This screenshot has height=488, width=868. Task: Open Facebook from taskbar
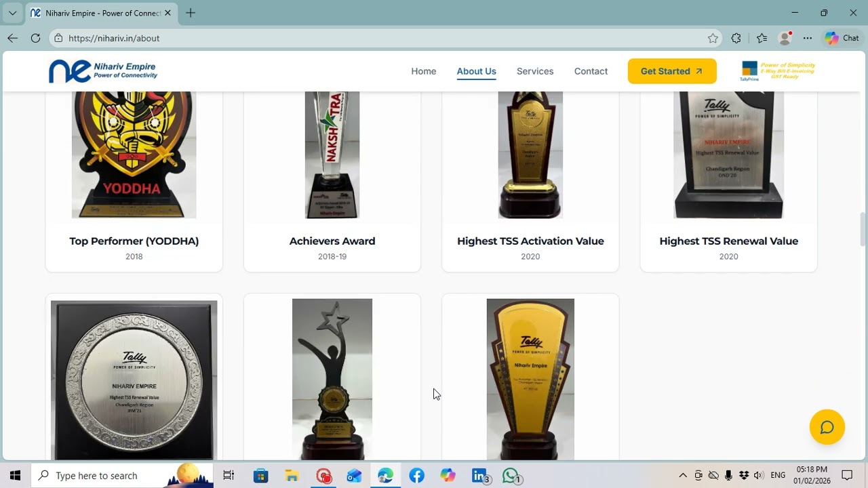416,476
